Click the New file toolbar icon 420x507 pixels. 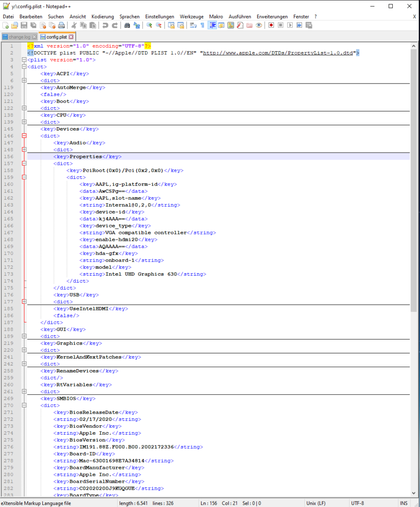pyautogui.click(x=6, y=25)
